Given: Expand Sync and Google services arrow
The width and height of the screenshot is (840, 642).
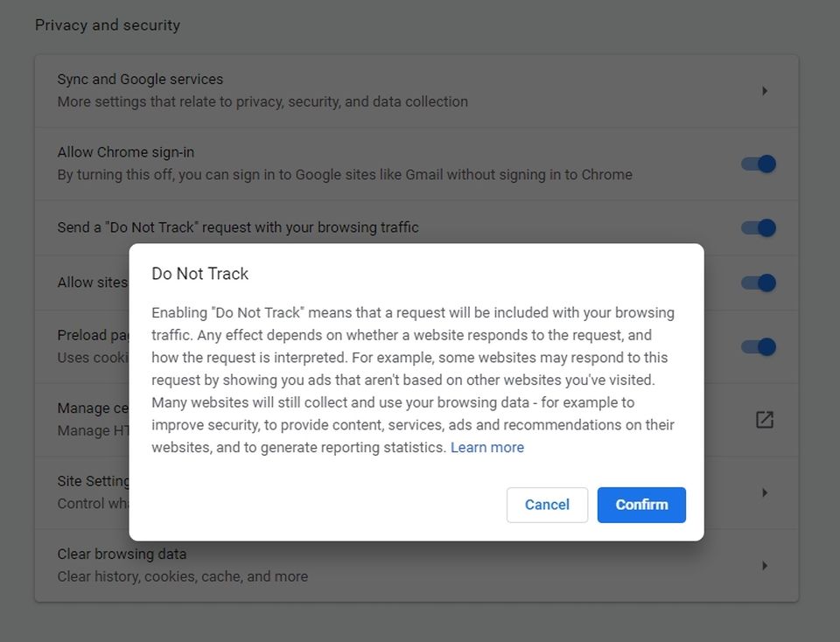Looking at the screenshot, I should (x=764, y=91).
